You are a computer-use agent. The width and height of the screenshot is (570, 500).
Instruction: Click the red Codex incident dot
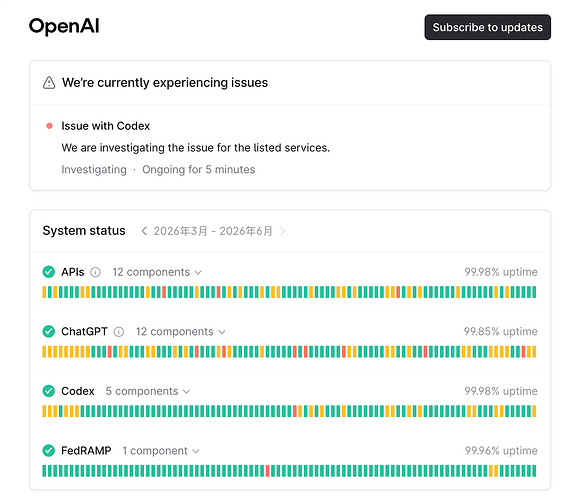[49, 126]
